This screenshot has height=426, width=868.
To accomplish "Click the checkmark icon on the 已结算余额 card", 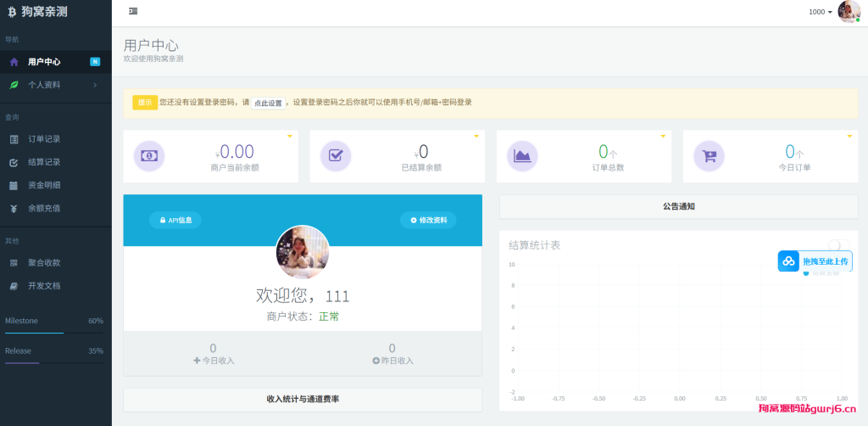I will [x=336, y=156].
